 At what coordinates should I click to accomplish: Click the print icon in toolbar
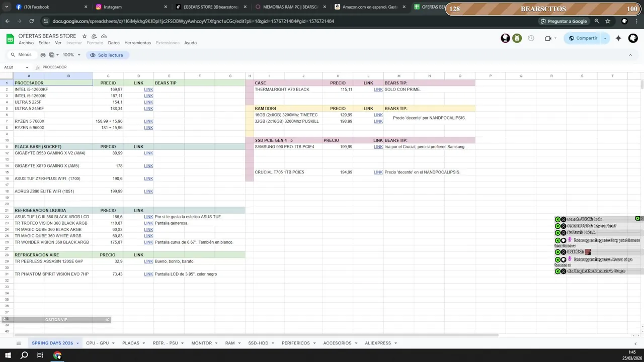(43, 55)
